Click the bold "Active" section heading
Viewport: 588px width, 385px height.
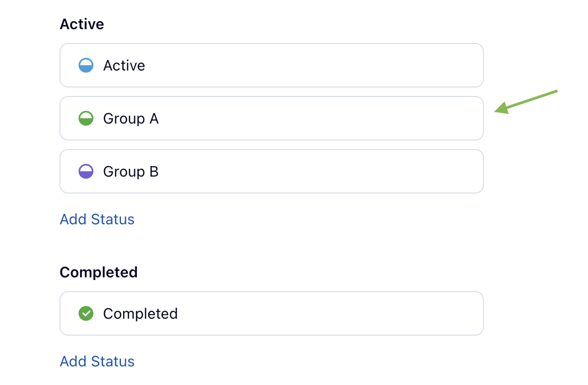(x=82, y=24)
